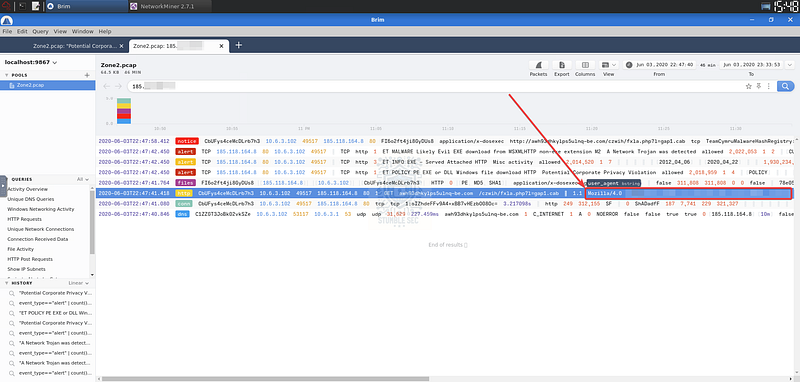Select the Zone2.pcap pool
This screenshot has width=800, height=382.
[48, 85]
